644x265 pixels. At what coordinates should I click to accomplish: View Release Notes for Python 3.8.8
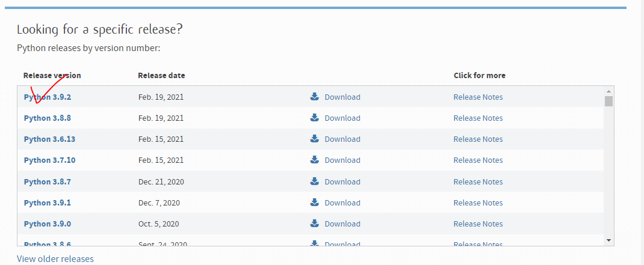click(x=478, y=118)
